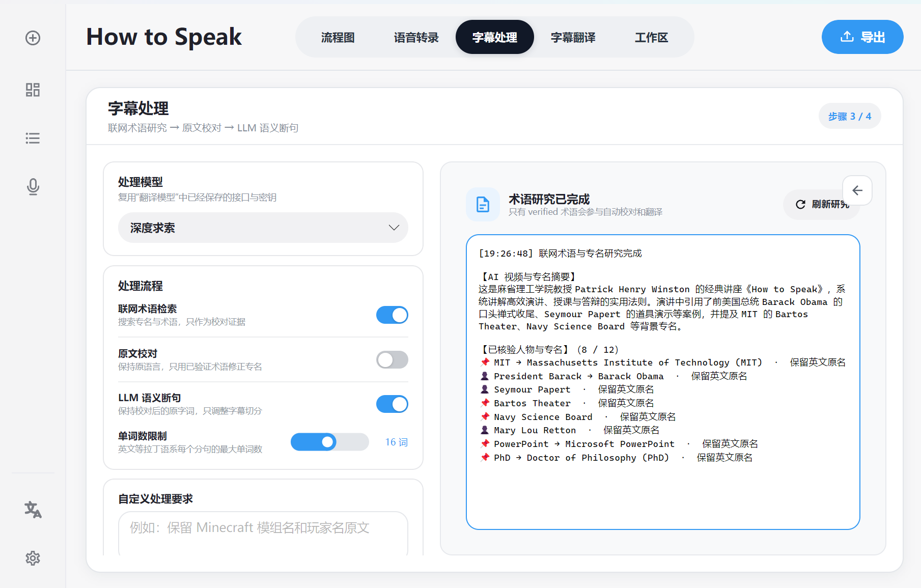921x588 pixels.
Task: Click the '[19:26:48] 联网术语与专名研究完成' log line
Action: pyautogui.click(x=561, y=254)
